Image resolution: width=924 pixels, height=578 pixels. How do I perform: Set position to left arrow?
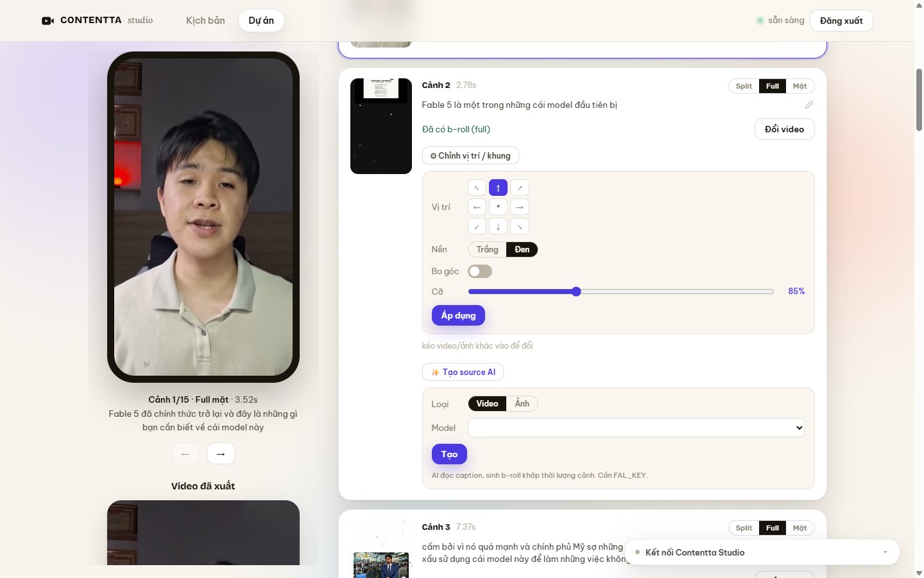477,207
